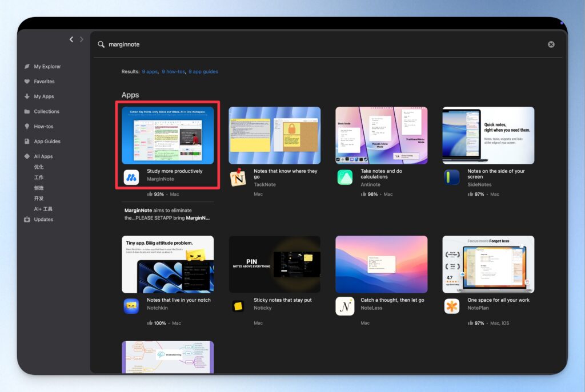
Task: Open My Explorer in the sidebar
Action: (47, 66)
